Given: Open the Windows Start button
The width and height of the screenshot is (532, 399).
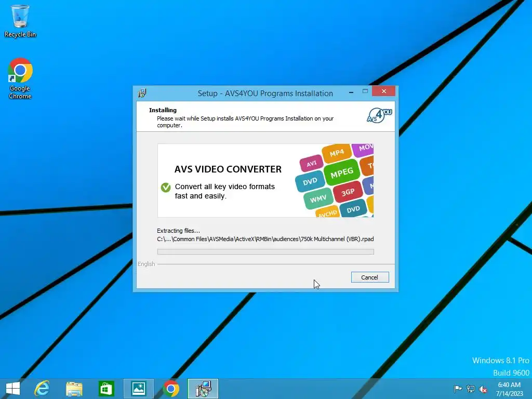Looking at the screenshot, I should pyautogui.click(x=13, y=389).
